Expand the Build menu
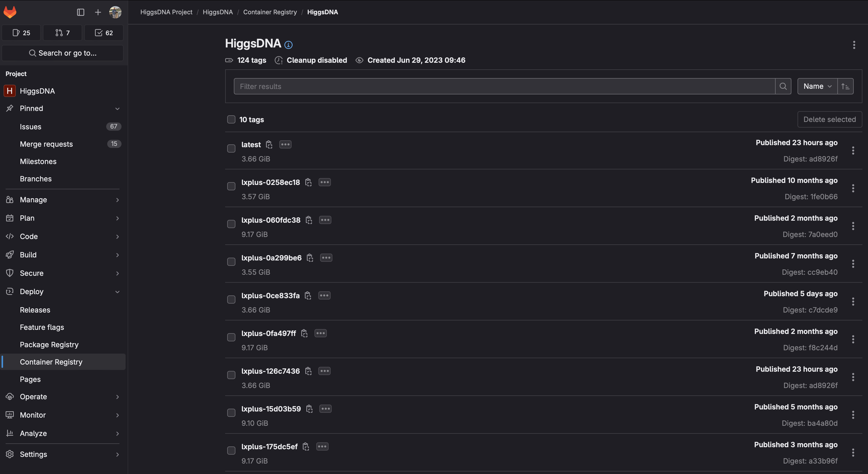Viewport: 868px width, 474px height. tap(63, 255)
